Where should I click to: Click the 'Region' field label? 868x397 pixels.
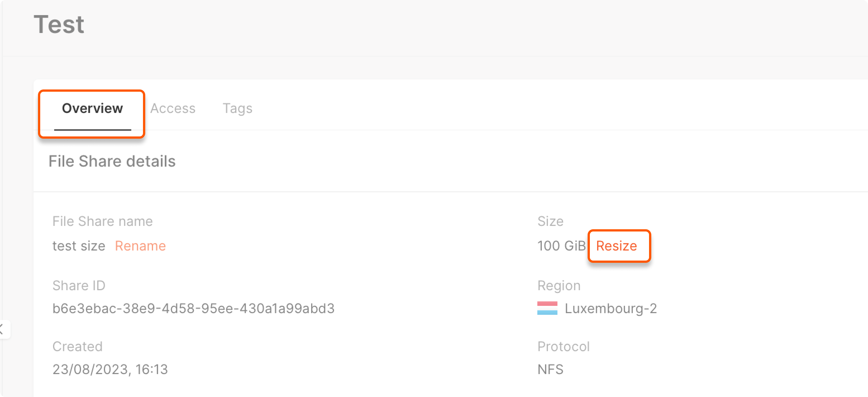(x=559, y=285)
